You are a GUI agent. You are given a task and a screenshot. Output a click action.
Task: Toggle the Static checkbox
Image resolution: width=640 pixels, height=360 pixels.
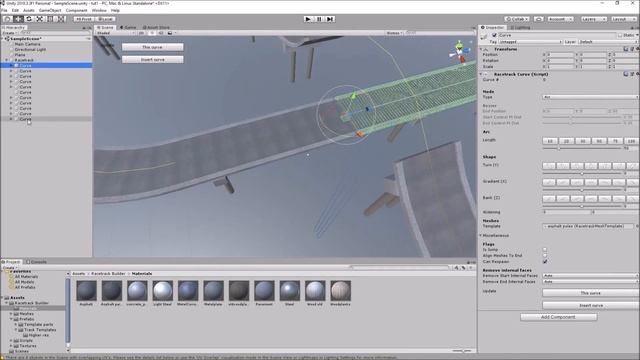620,36
